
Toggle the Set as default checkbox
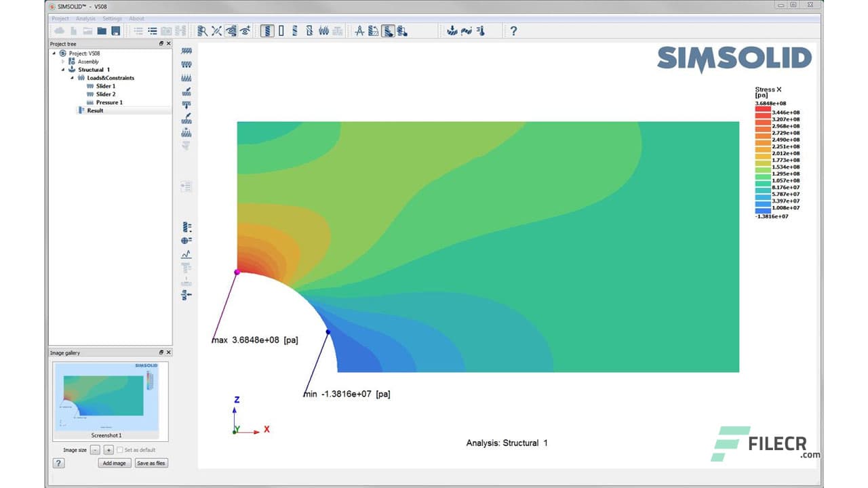120,450
